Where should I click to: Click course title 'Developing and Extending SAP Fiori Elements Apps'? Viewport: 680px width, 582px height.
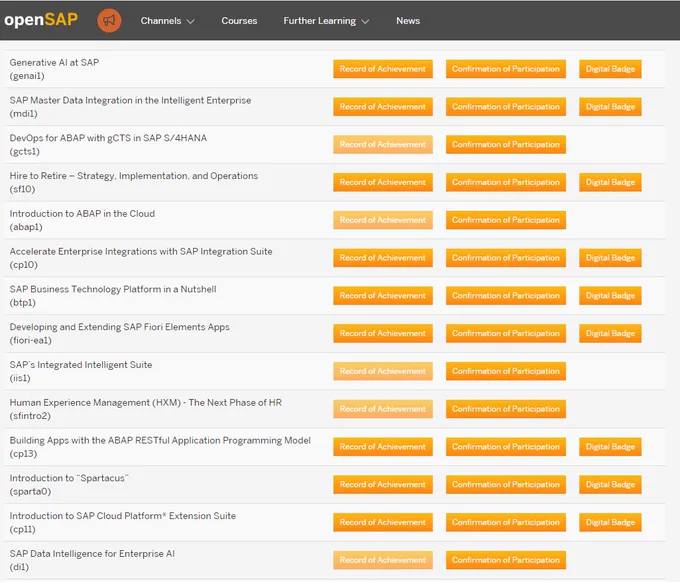pyautogui.click(x=120, y=327)
